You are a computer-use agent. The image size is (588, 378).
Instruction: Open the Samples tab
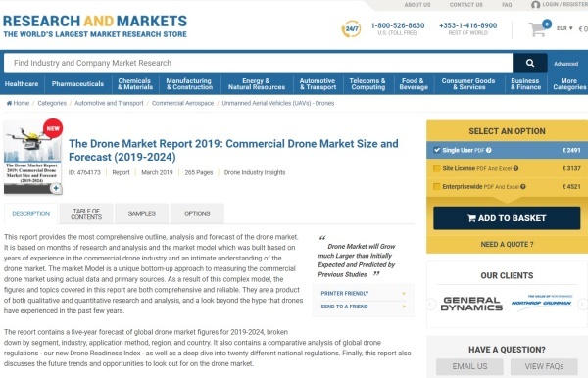(141, 213)
